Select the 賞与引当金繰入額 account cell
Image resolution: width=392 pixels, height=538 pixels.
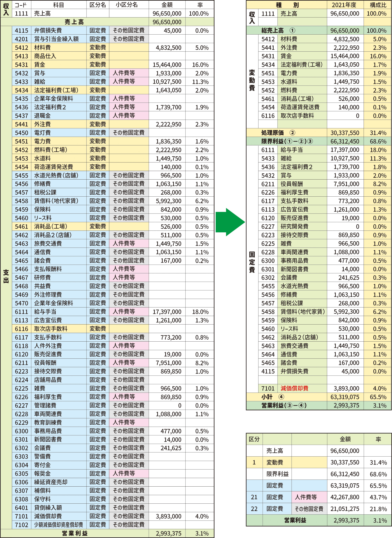click(x=59, y=39)
